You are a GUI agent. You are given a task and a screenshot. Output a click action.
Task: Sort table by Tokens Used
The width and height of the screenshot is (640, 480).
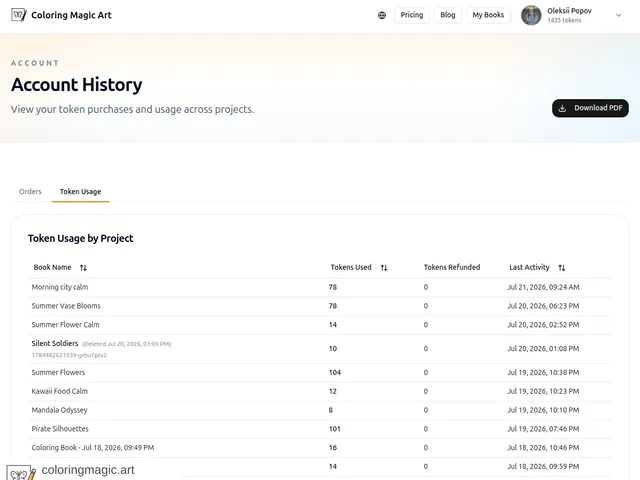(384, 268)
